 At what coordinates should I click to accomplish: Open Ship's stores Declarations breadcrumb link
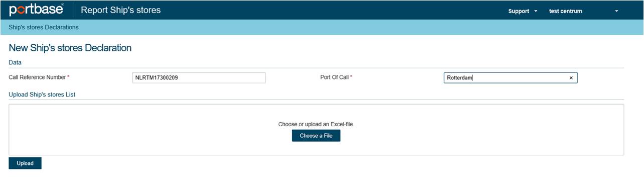[x=44, y=27]
